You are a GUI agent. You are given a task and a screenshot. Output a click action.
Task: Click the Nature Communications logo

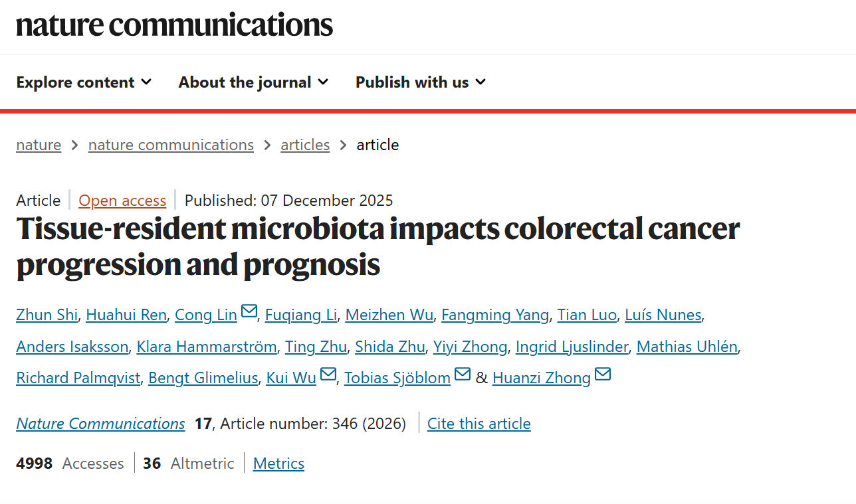[x=174, y=25]
